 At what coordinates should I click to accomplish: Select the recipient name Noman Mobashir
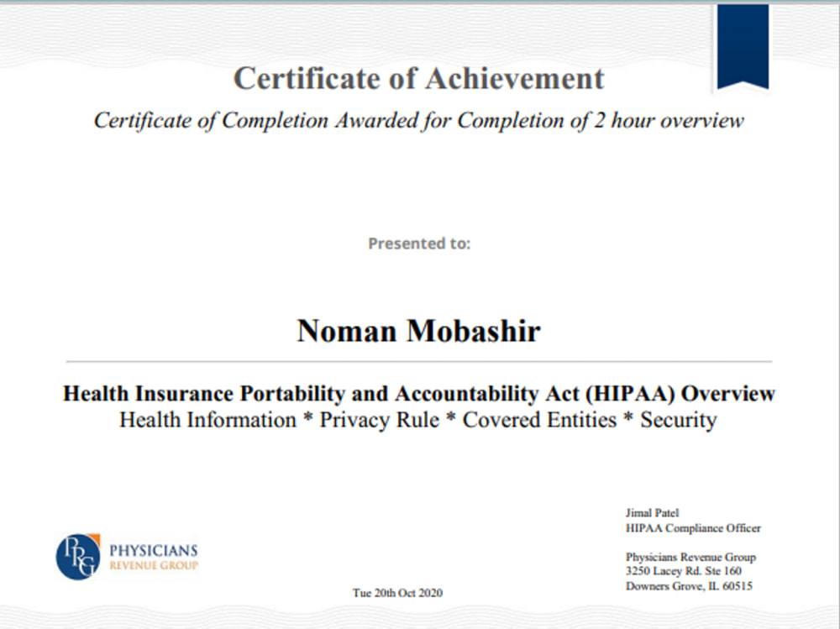coord(419,331)
